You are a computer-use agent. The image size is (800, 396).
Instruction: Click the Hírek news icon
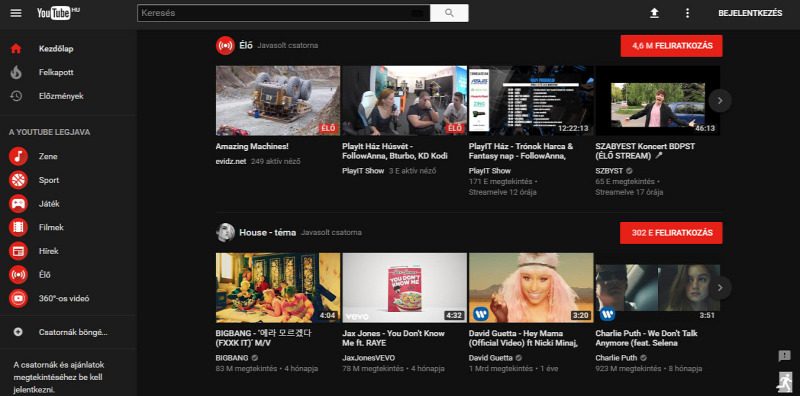pyautogui.click(x=18, y=251)
